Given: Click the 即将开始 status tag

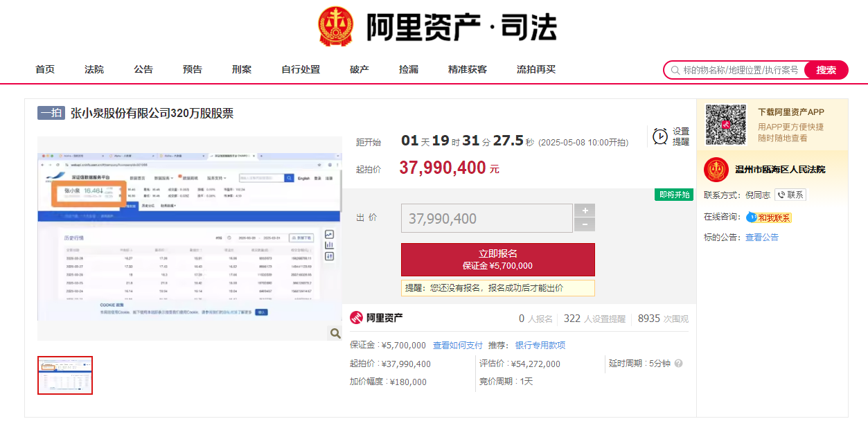Looking at the screenshot, I should point(675,195).
